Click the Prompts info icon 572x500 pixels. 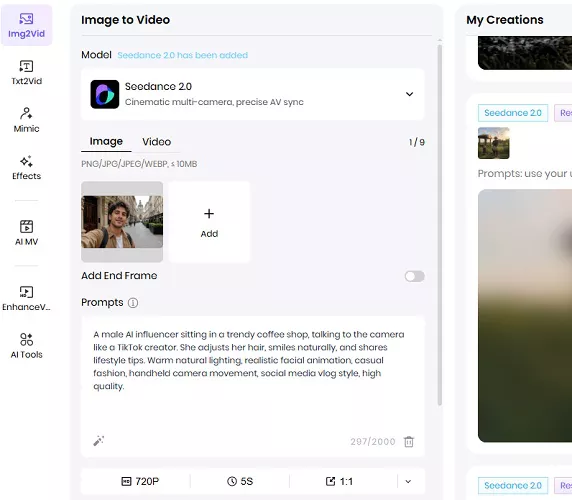133,303
